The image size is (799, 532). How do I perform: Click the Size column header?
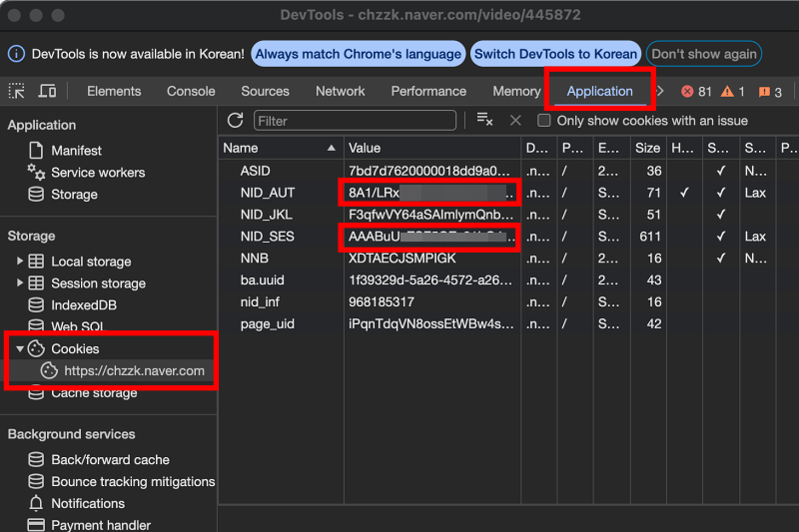point(647,148)
